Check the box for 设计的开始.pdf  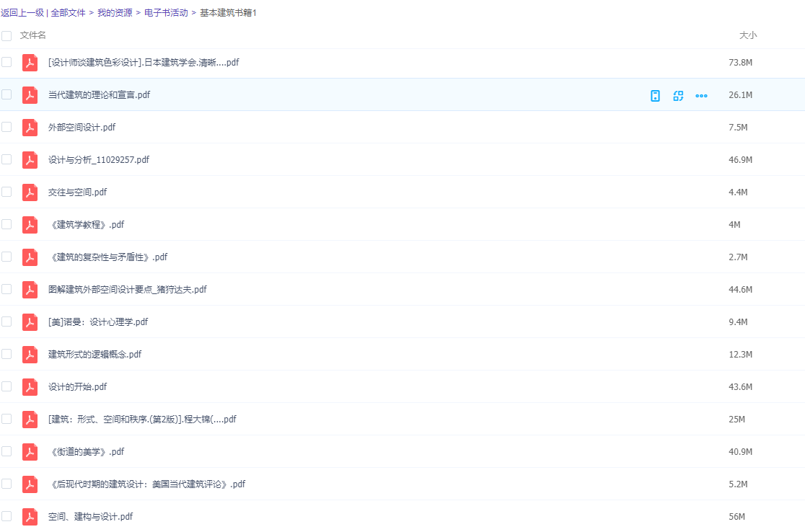pyautogui.click(x=6, y=386)
